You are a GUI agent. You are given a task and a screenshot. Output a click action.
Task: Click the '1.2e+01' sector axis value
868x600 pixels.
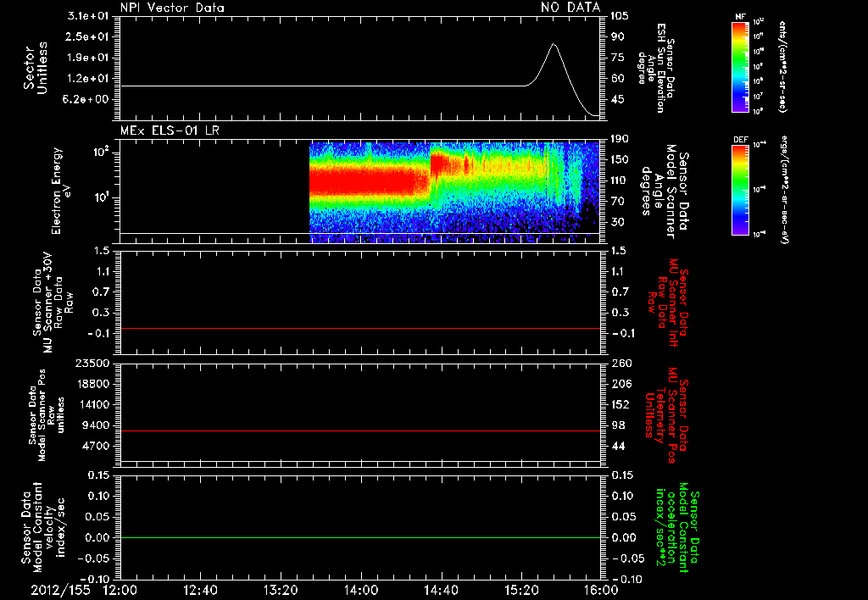[88, 79]
